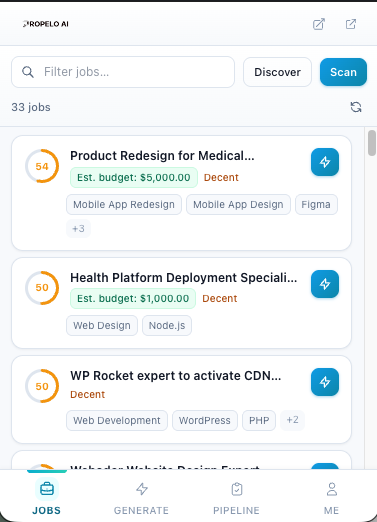The height and width of the screenshot is (522, 377).
Task: Click the score 54 ring indicator
Action: (x=42, y=166)
